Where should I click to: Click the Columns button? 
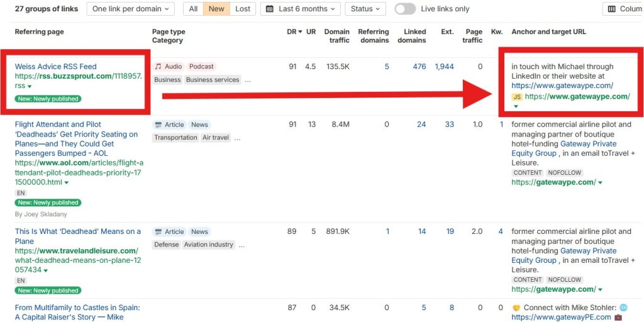pos(625,9)
